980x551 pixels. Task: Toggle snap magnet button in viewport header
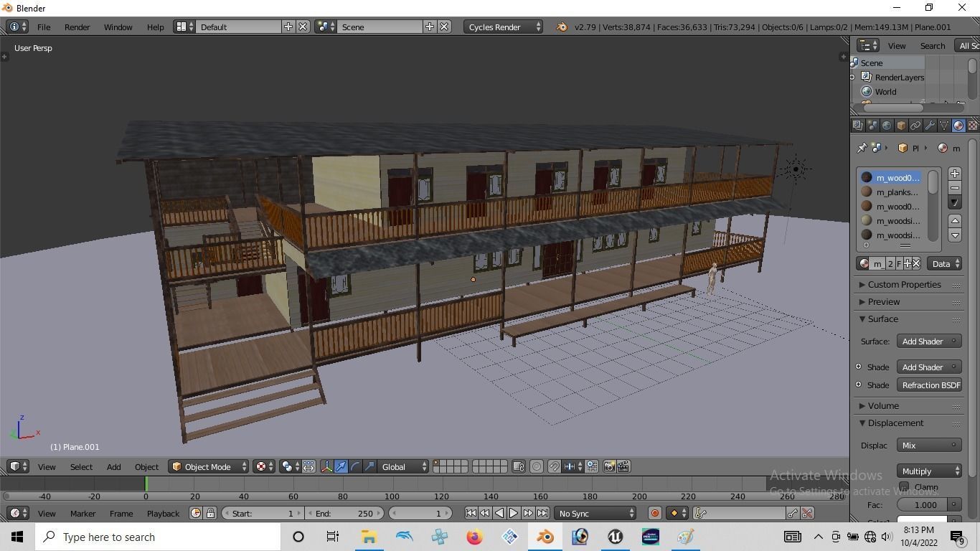pyautogui.click(x=555, y=466)
